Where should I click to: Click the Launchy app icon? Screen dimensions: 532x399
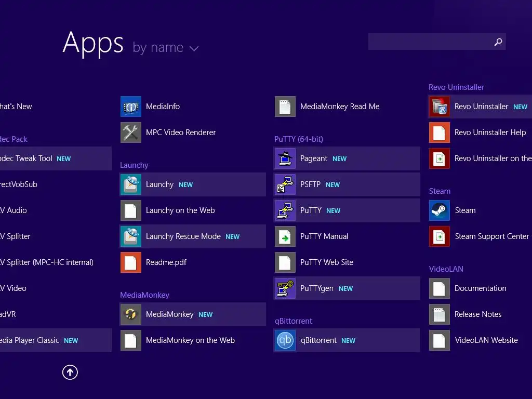130,184
